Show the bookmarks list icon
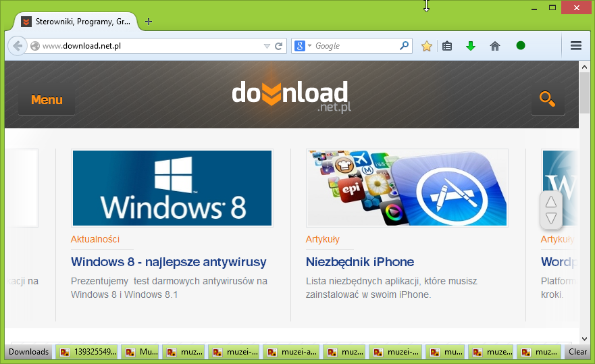 447,46
